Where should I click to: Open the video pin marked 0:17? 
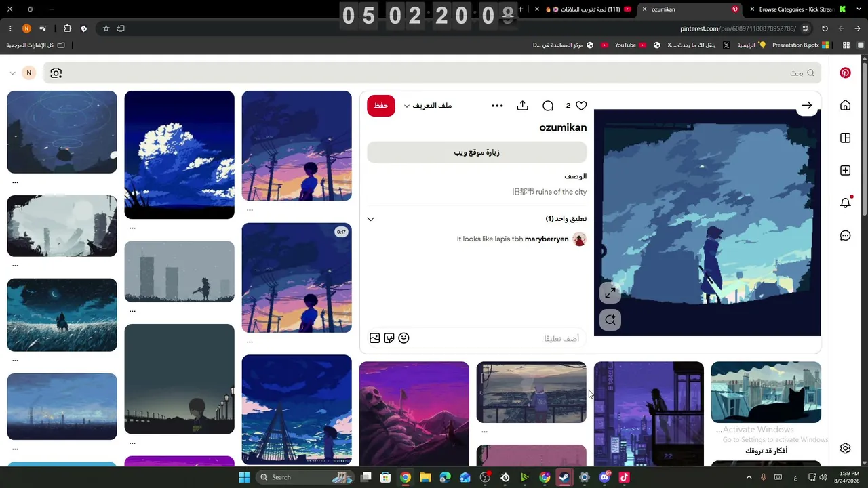point(296,277)
